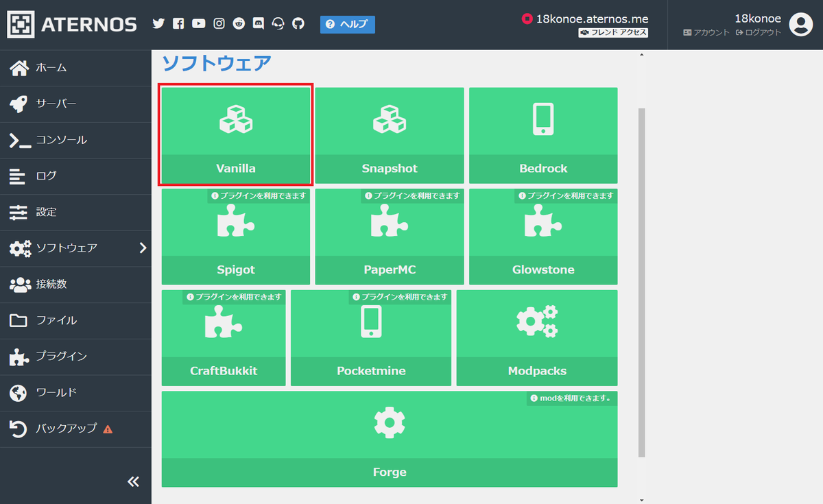This screenshot has width=823, height=504.
Task: Select the CraftBukkit software tile
Action: click(x=224, y=338)
